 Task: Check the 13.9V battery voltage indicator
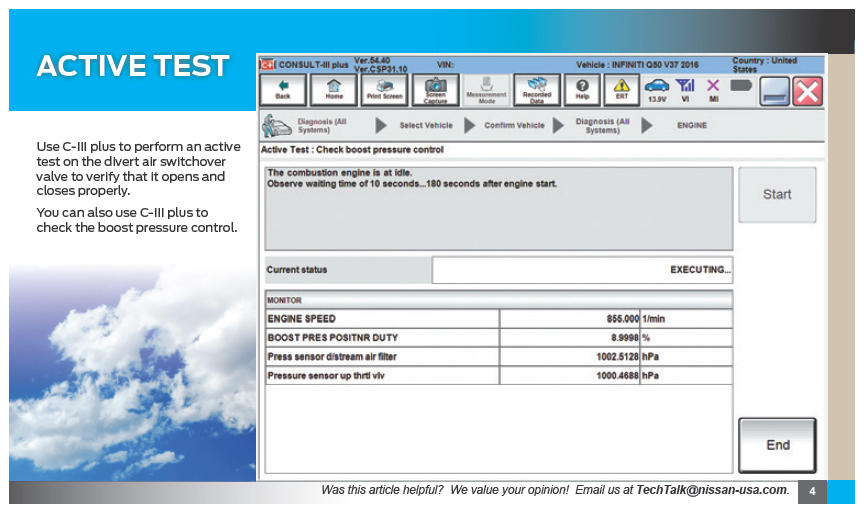tap(657, 90)
